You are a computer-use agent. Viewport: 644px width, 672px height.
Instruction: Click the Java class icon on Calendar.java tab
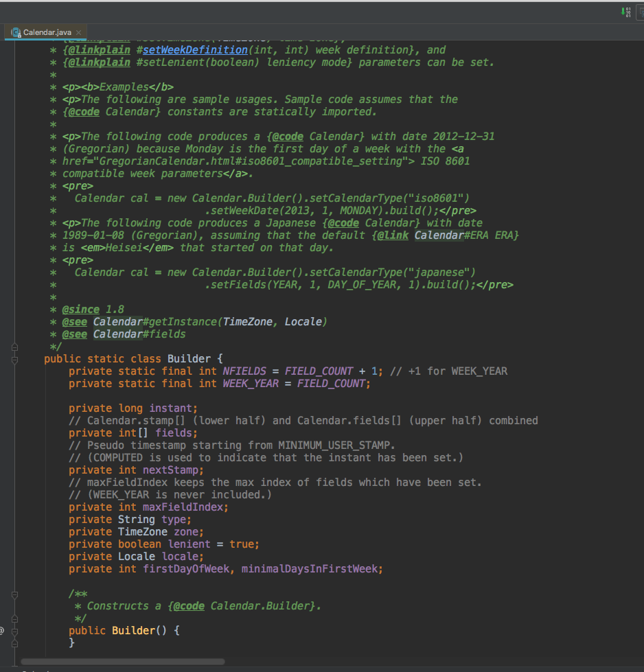coord(16,32)
